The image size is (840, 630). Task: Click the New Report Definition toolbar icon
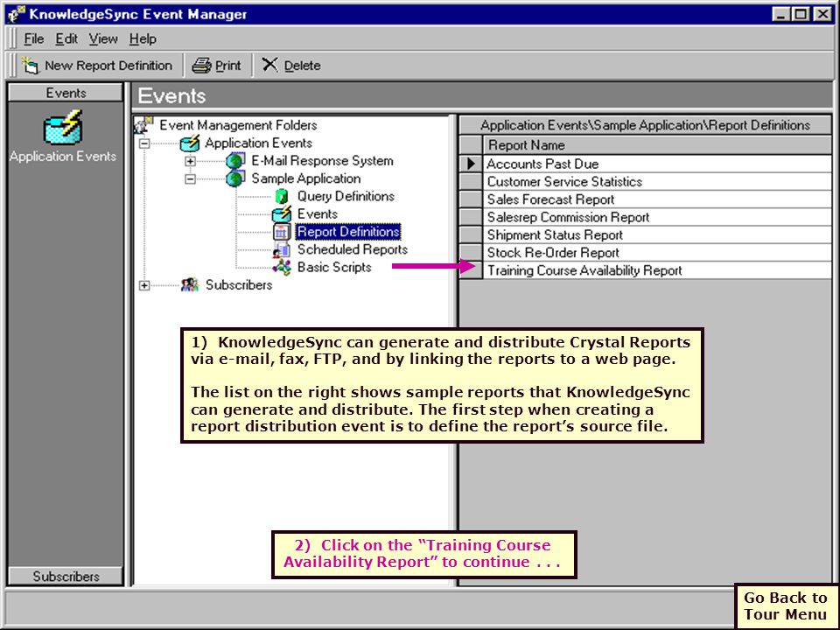(30, 66)
